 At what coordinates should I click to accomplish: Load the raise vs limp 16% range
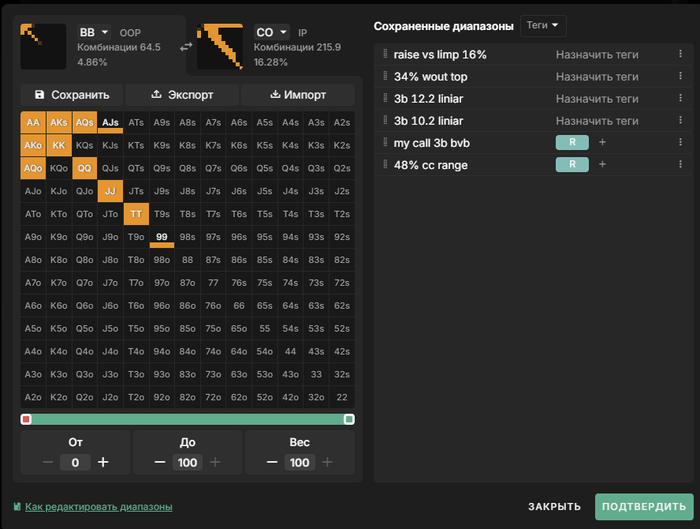tap(440, 54)
